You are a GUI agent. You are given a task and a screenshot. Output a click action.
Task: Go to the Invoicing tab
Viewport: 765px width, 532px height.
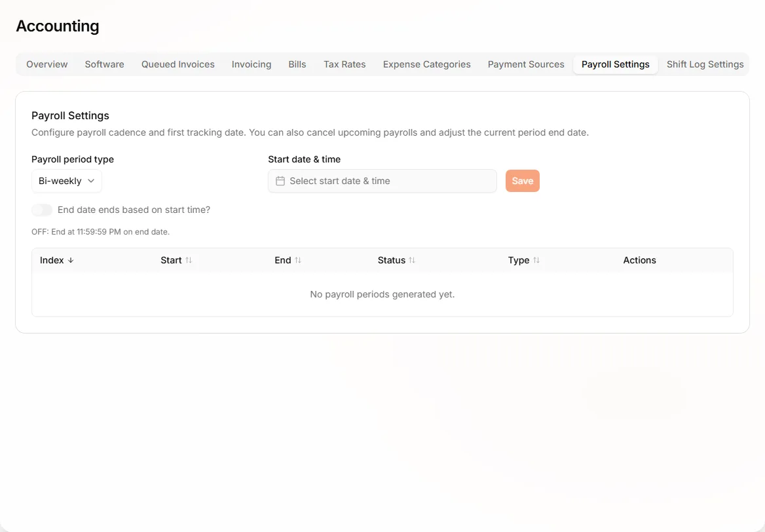pyautogui.click(x=252, y=64)
